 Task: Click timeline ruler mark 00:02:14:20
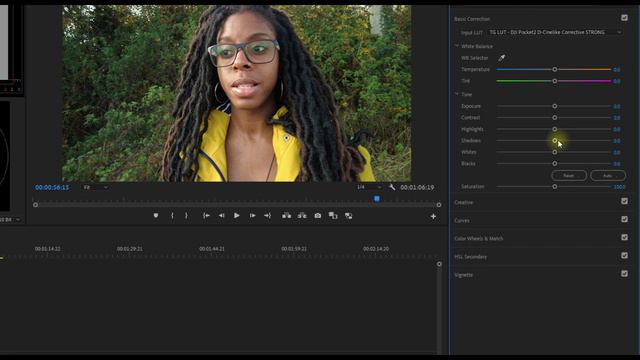click(x=376, y=249)
